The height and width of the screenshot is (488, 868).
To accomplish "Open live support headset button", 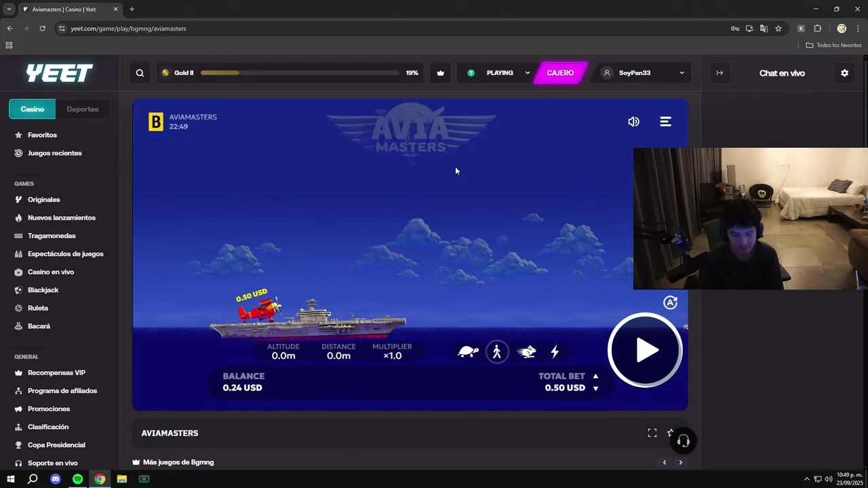I will tap(684, 441).
